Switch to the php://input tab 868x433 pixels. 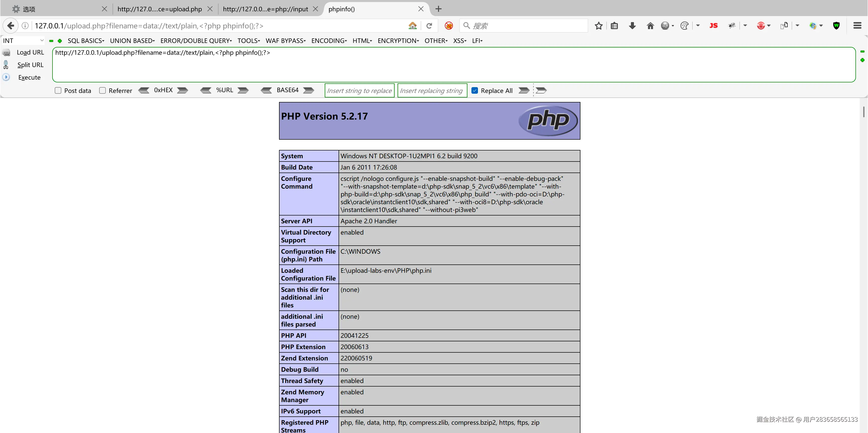point(265,9)
